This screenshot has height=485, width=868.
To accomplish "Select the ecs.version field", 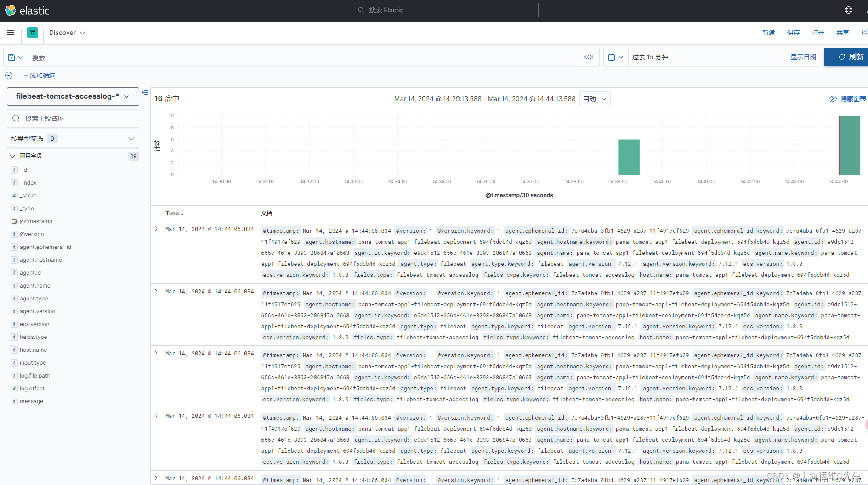I will coord(34,324).
